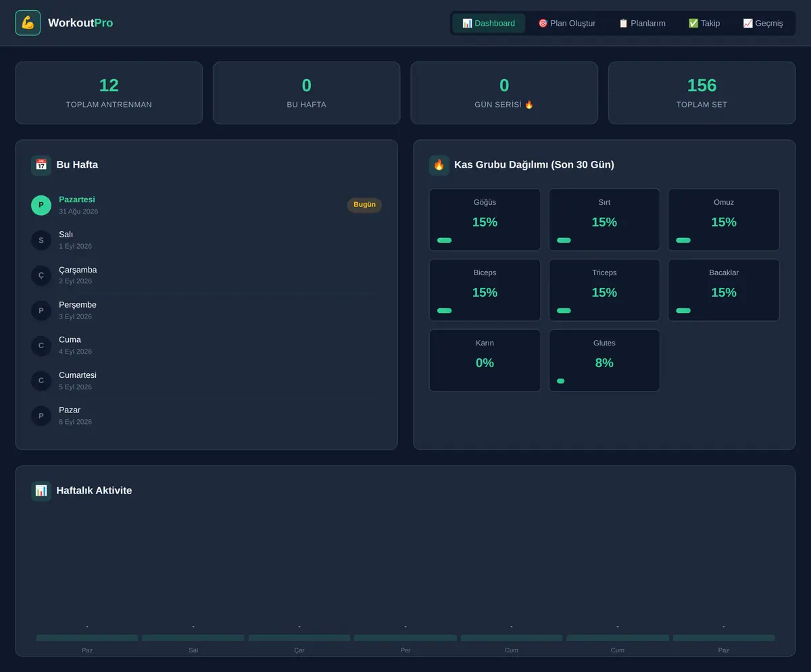Select the green P circle for Pazartesi

point(41,205)
